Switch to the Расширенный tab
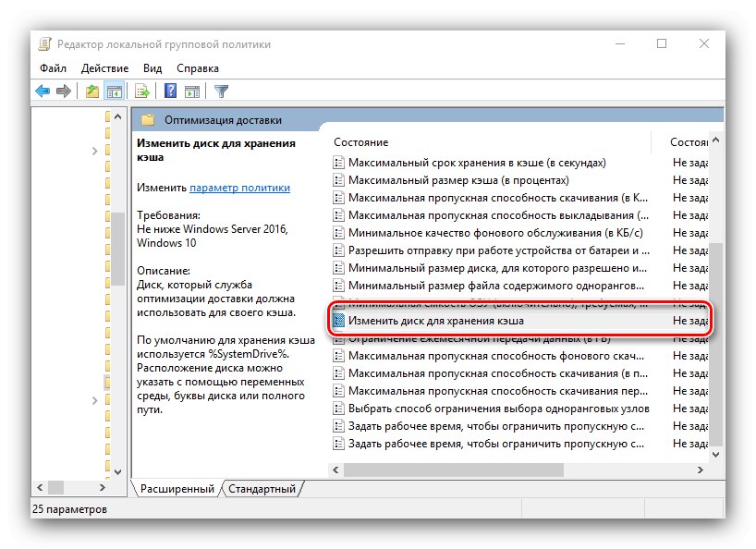756x549 pixels. pos(177,489)
